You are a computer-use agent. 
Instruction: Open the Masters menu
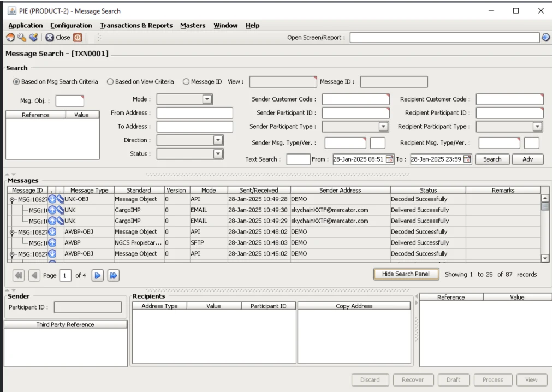click(x=193, y=26)
